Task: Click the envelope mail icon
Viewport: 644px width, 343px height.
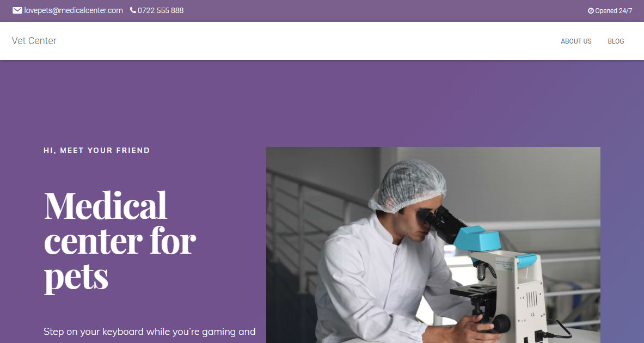Action: [x=17, y=10]
